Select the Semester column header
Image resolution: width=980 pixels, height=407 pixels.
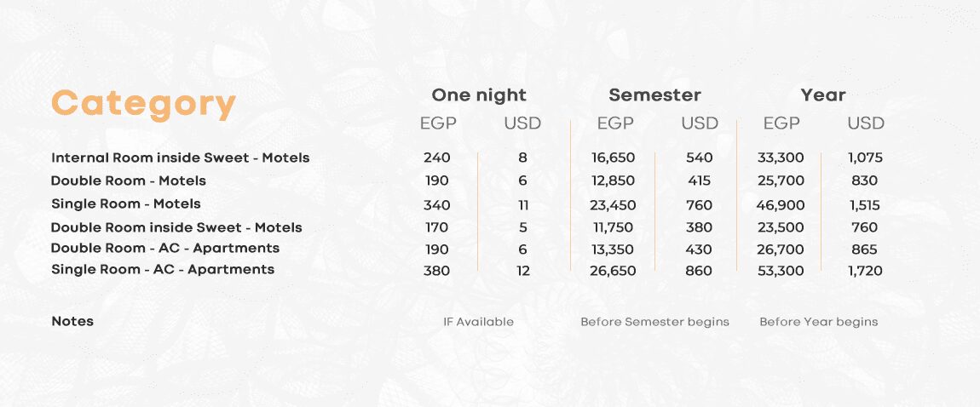[x=654, y=95]
